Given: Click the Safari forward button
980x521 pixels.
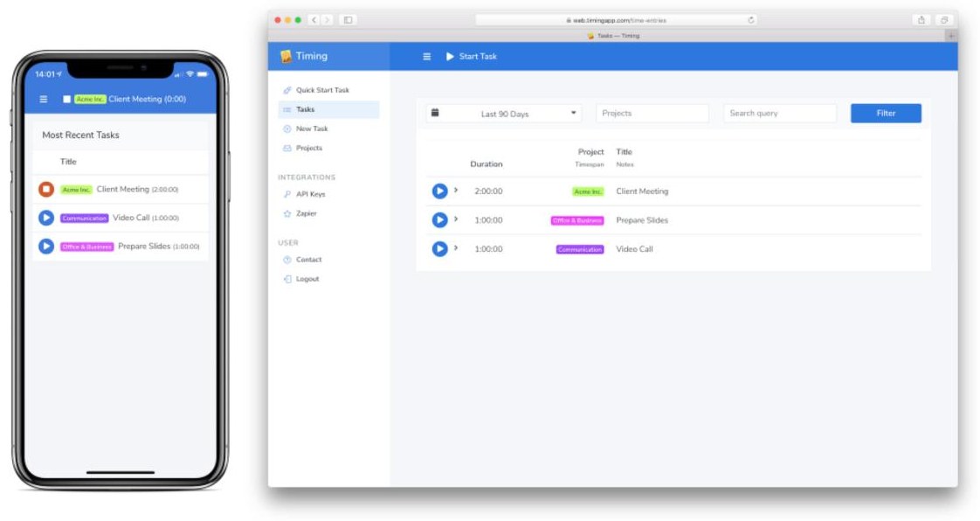Looking at the screenshot, I should 327,20.
